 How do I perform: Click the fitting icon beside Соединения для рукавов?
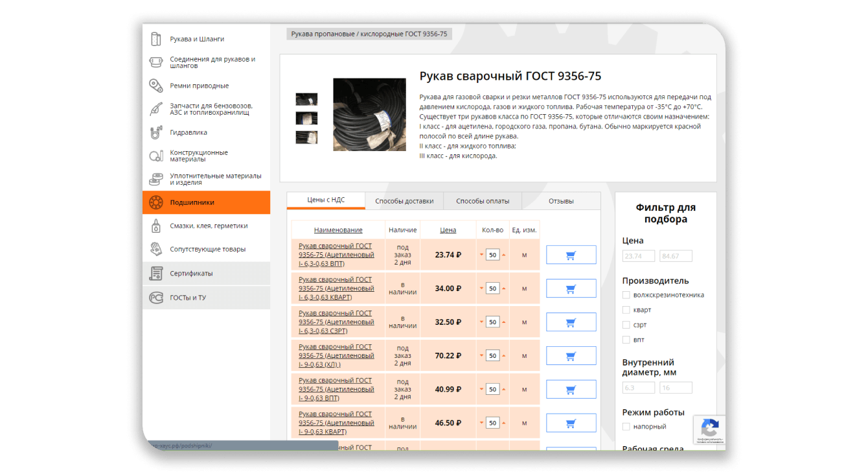(x=155, y=62)
